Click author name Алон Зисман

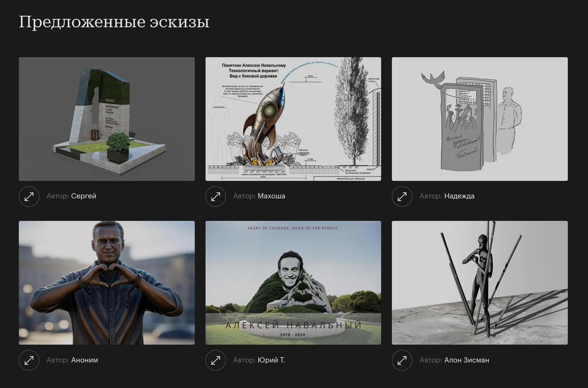466,360
